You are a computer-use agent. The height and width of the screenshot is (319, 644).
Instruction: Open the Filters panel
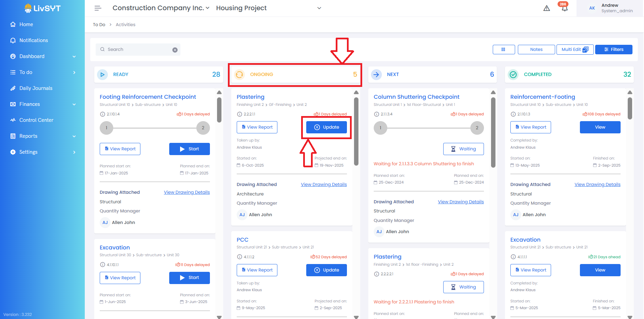tap(613, 50)
